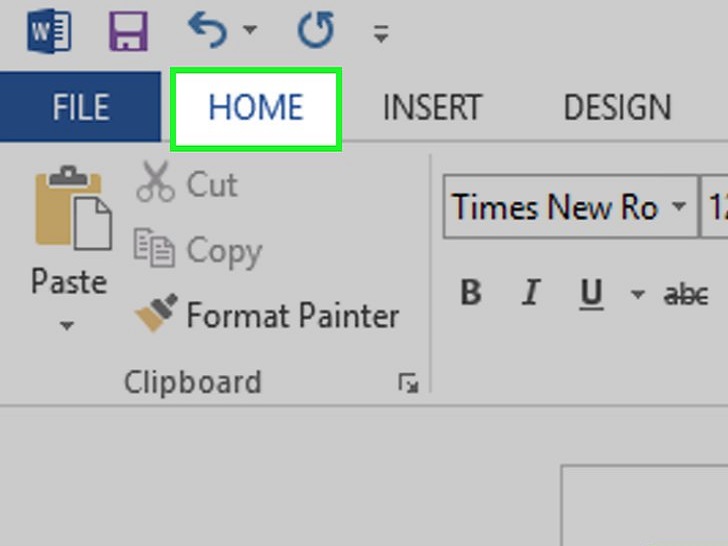This screenshot has height=546, width=728.
Task: Click the Save floppy disk icon
Action: (128, 31)
